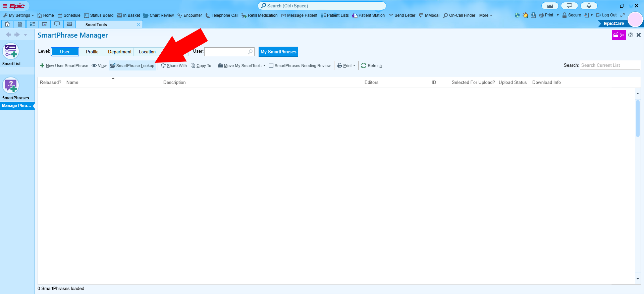Open the inbox pill button at top
The height and width of the screenshot is (294, 644).
[550, 6]
